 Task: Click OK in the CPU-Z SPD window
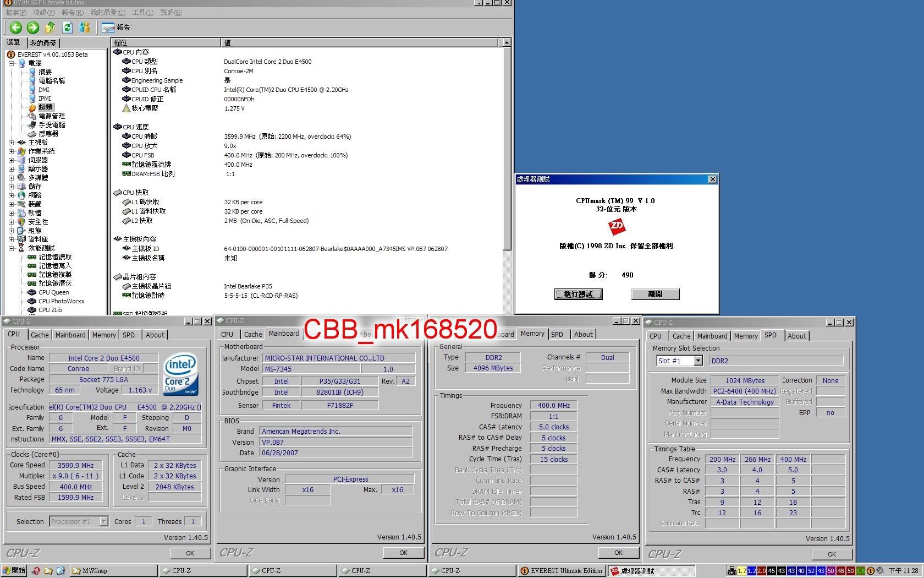pos(832,554)
